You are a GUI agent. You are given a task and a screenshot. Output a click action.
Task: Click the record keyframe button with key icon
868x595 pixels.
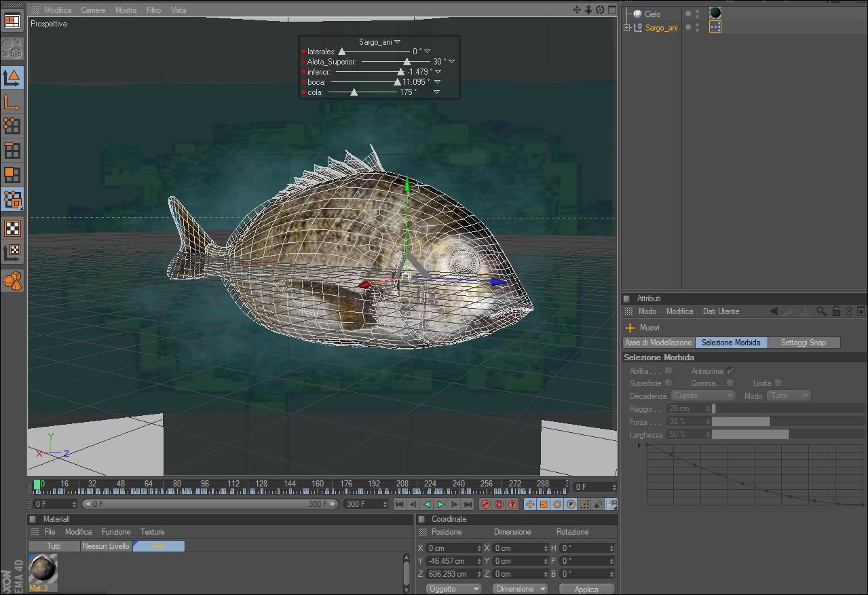pos(485,504)
